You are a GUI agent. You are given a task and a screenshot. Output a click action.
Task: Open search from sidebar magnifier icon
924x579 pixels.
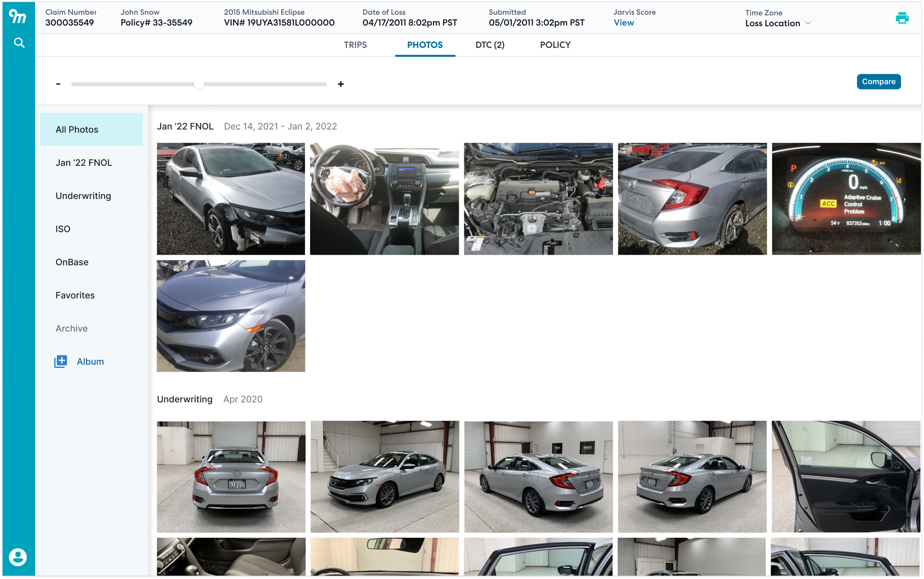19,42
